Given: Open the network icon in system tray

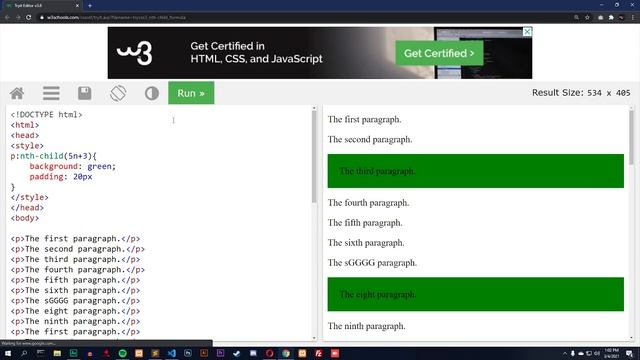Looking at the screenshot, I should [589, 353].
